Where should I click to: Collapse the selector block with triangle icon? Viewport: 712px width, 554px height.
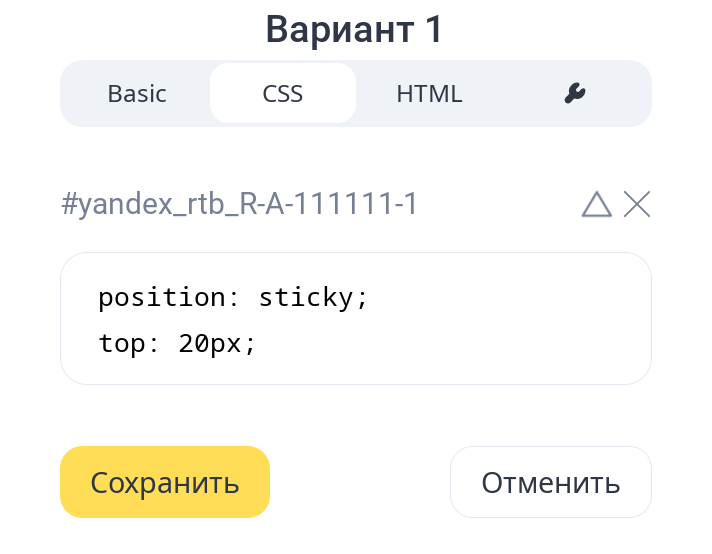[x=596, y=205]
